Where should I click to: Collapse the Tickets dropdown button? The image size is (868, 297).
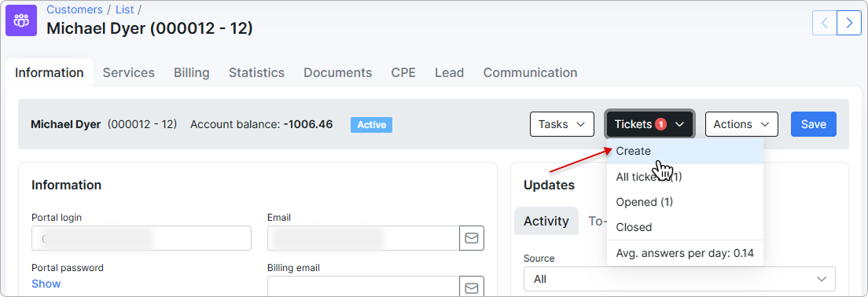(x=650, y=124)
